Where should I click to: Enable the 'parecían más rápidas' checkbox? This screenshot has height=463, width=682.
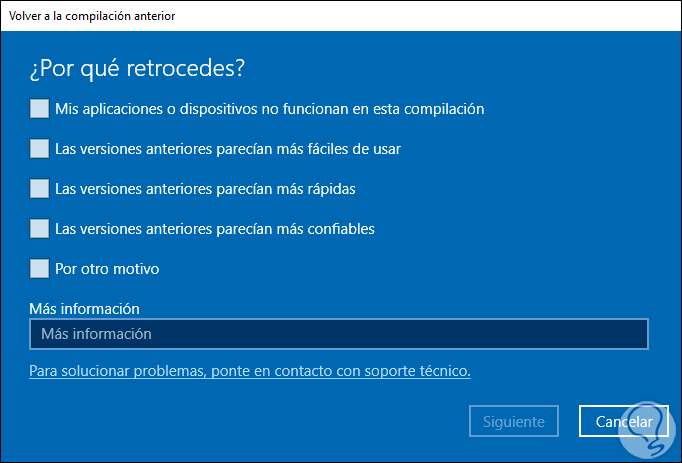39,188
